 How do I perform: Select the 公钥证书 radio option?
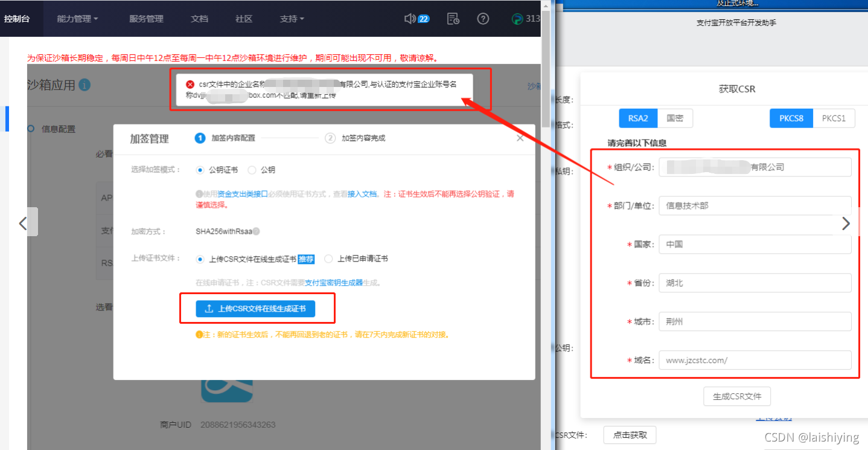[200, 170]
